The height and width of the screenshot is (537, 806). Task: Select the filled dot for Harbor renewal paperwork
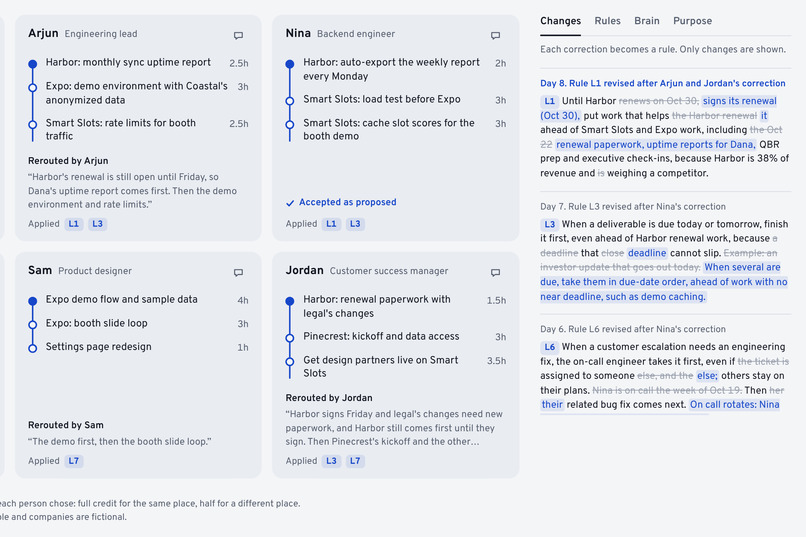coord(290,301)
